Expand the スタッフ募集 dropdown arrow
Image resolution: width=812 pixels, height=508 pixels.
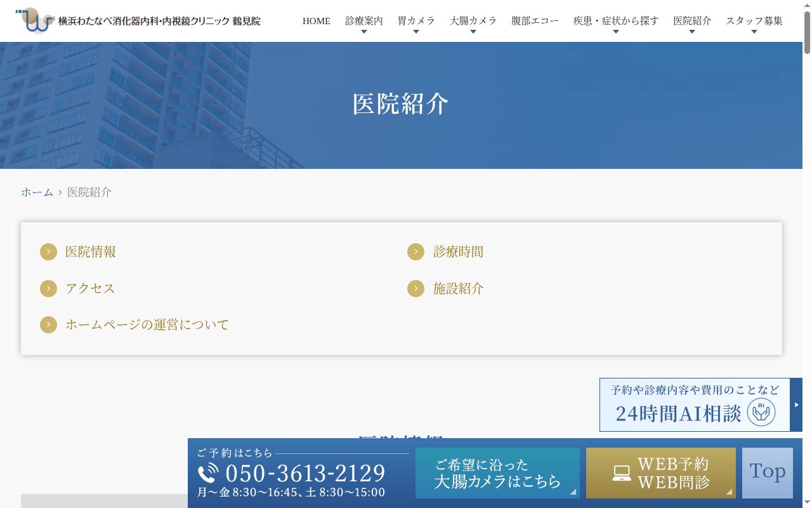(754, 32)
